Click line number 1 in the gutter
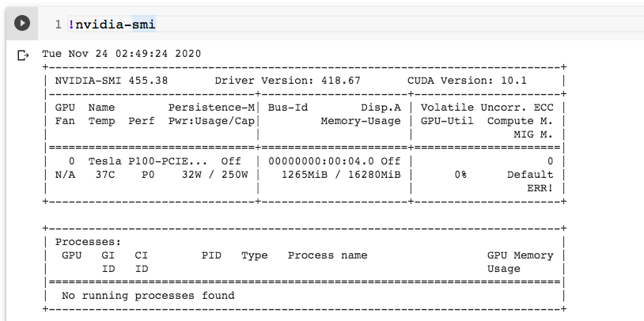This screenshot has width=644, height=321. pos(58,25)
